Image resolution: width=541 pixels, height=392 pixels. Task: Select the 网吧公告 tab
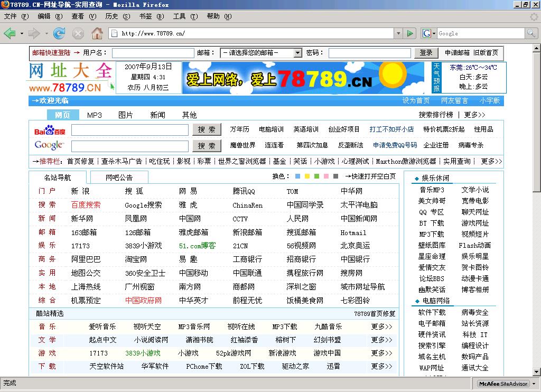tap(119, 178)
